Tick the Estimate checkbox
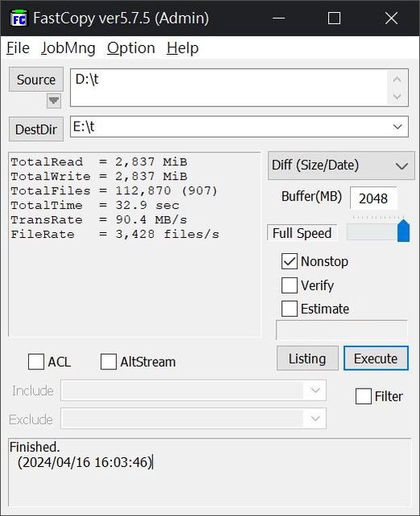The width and height of the screenshot is (420, 516). 289,309
